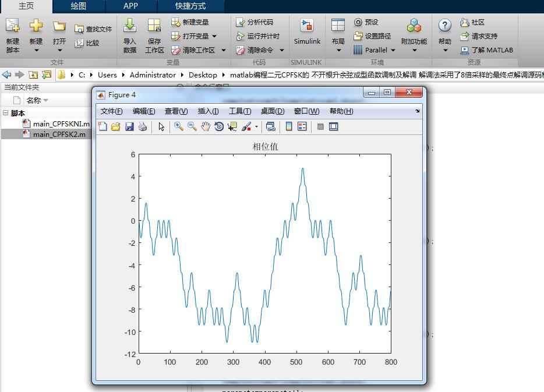This screenshot has width=544, height=392.
Task: Save the figure with the floppy icon
Action: pos(129,126)
